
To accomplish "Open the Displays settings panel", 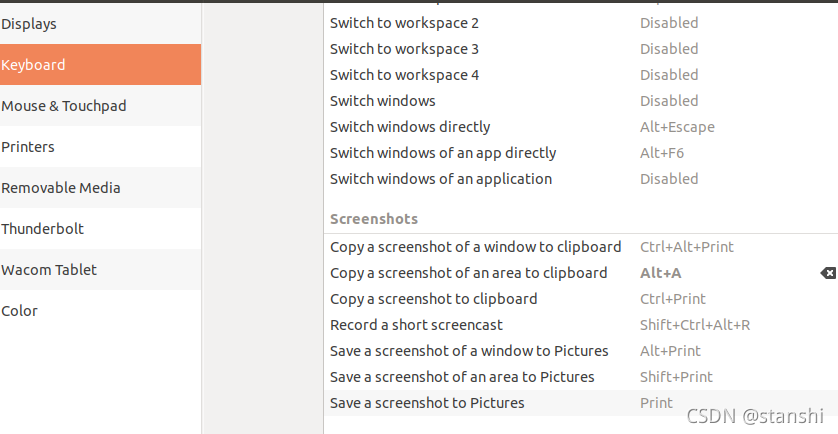I will pos(29,24).
